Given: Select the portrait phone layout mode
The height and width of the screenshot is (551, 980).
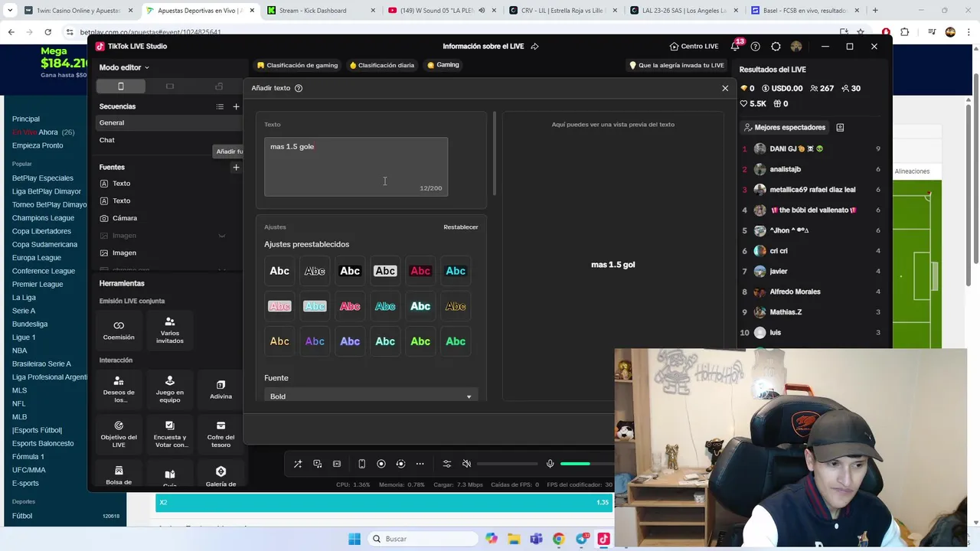Looking at the screenshot, I should point(120,86).
